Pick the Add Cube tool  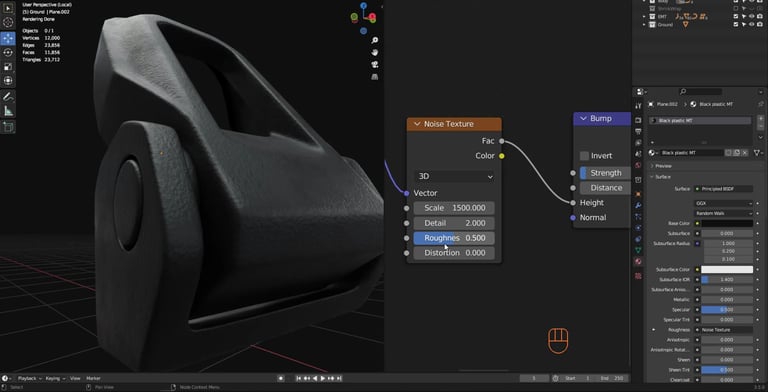(8, 127)
